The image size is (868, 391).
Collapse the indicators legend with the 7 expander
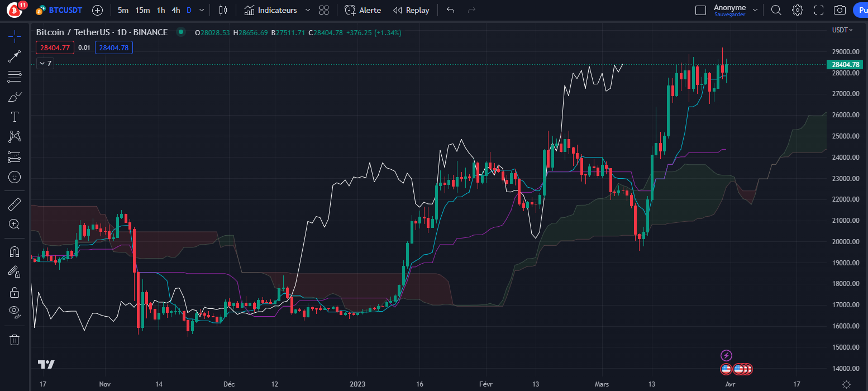tap(44, 63)
